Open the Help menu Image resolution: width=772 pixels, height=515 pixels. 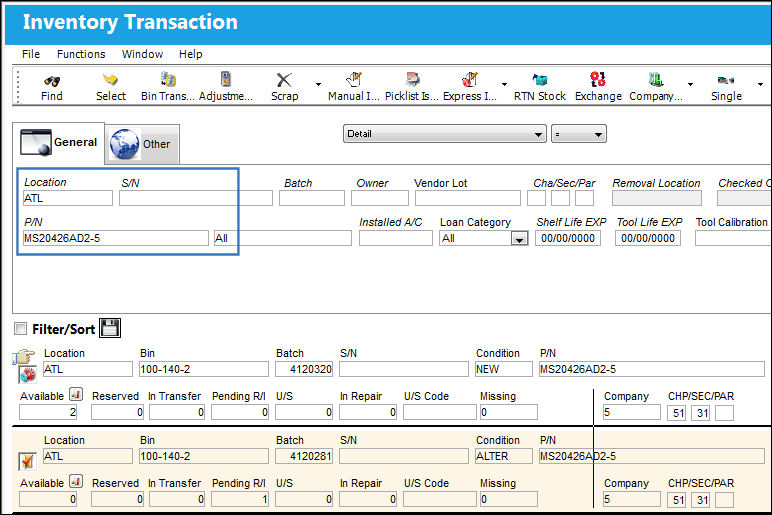[191, 54]
